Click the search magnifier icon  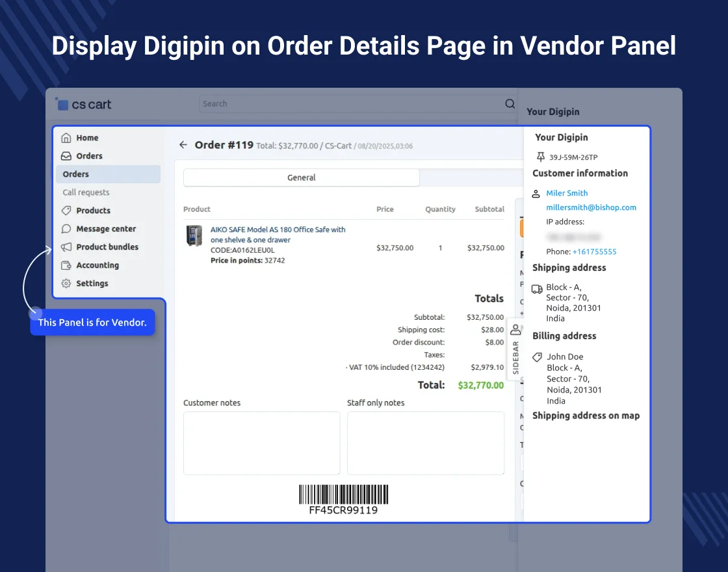click(x=510, y=103)
